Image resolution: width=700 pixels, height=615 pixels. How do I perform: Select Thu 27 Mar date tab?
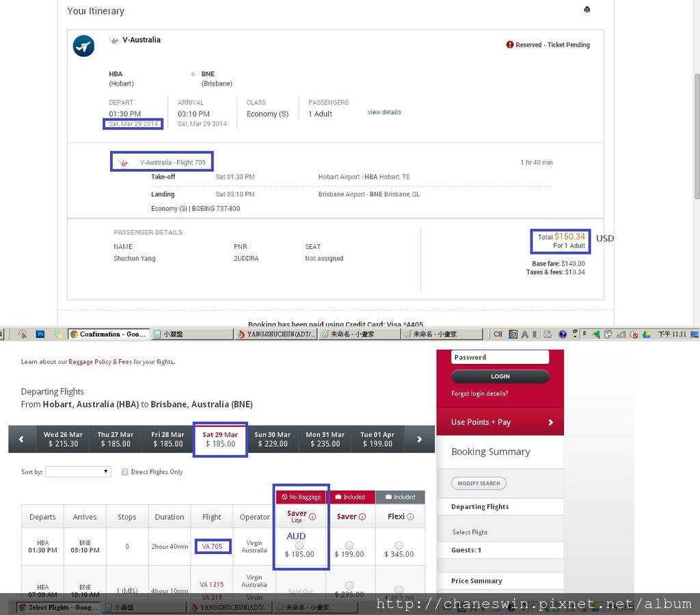115,439
